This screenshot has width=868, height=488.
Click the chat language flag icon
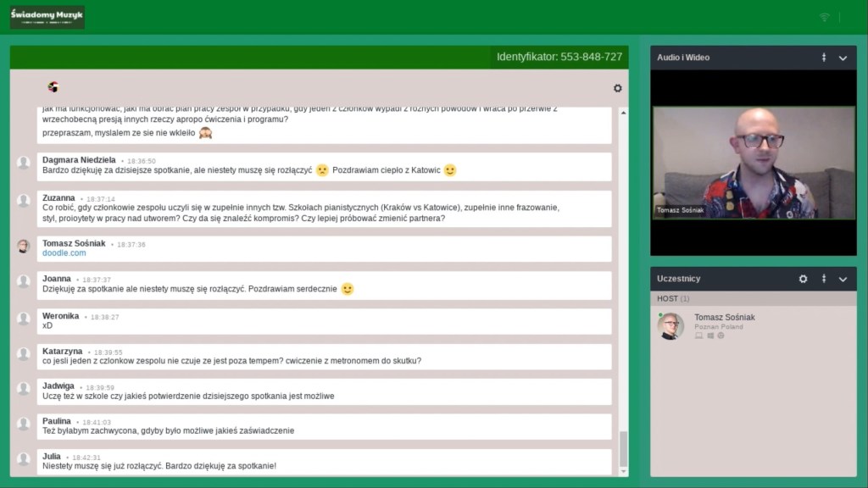[x=53, y=87]
